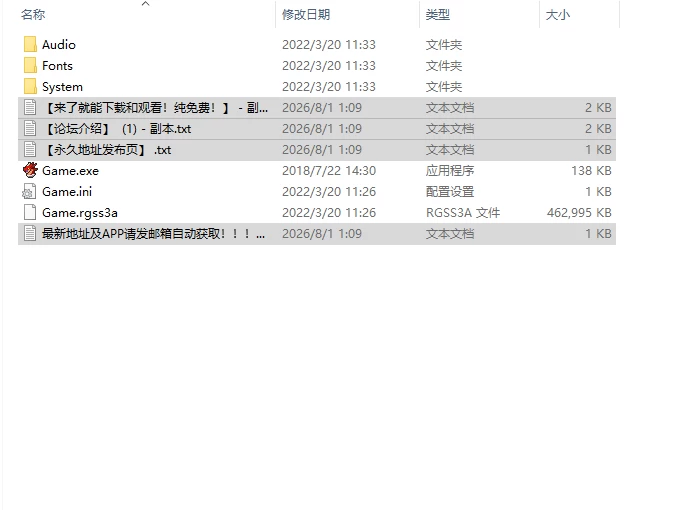Select the file name Game.ini
The image size is (691, 510).
point(67,192)
